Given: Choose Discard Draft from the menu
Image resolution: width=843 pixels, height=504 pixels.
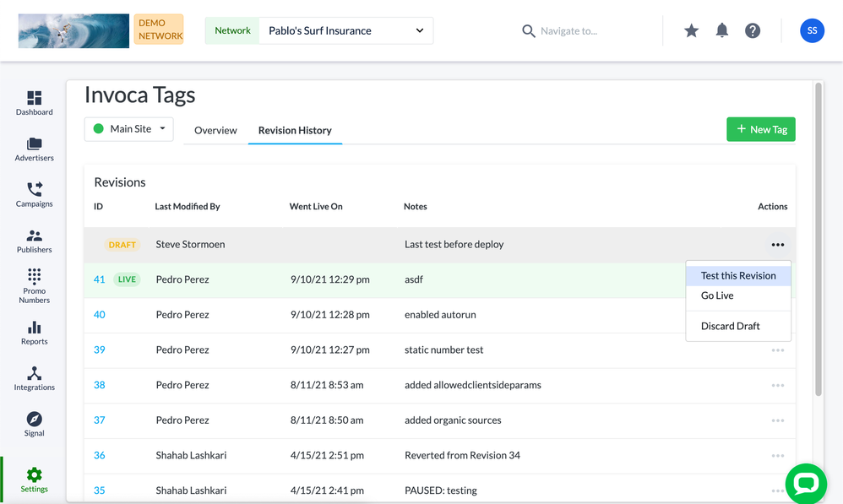Looking at the screenshot, I should pos(738,326).
